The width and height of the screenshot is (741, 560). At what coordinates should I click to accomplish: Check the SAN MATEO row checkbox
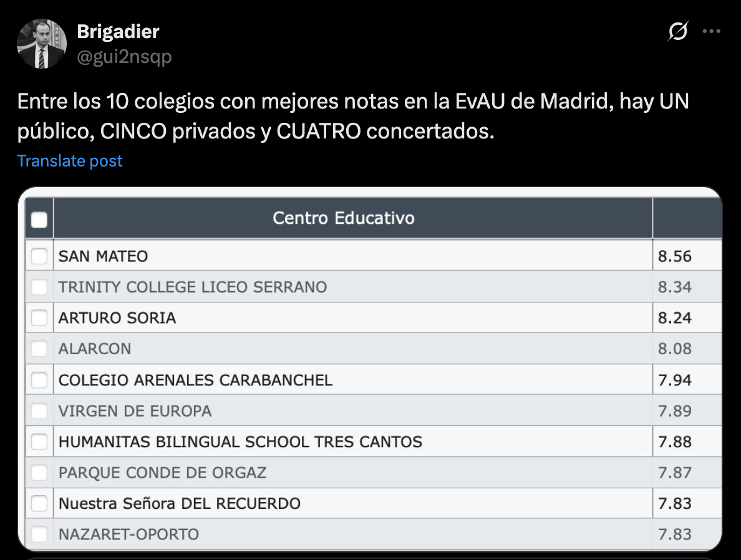tap(39, 256)
